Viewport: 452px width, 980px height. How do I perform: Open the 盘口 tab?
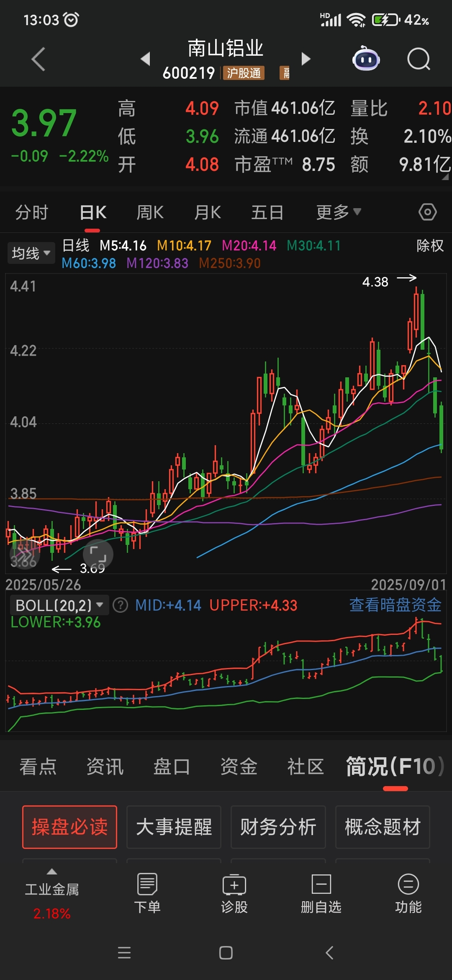pos(172,766)
